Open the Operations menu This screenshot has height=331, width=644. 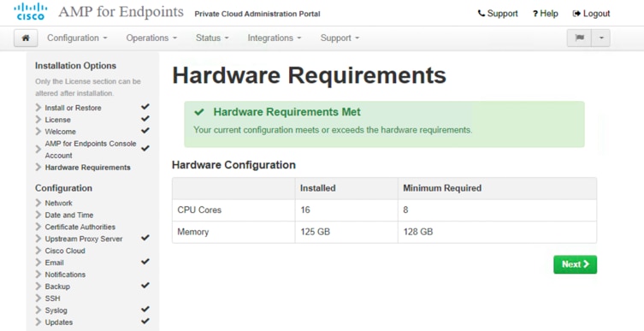(x=151, y=38)
